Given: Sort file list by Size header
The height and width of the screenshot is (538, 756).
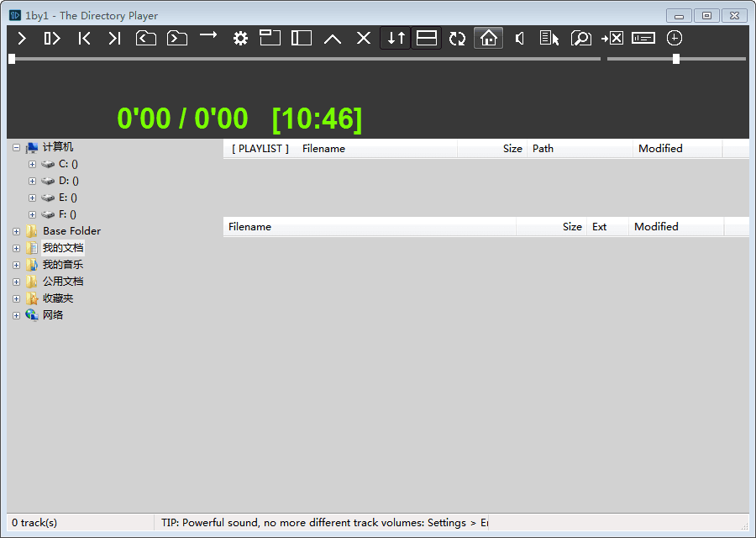Looking at the screenshot, I should tap(552, 227).
